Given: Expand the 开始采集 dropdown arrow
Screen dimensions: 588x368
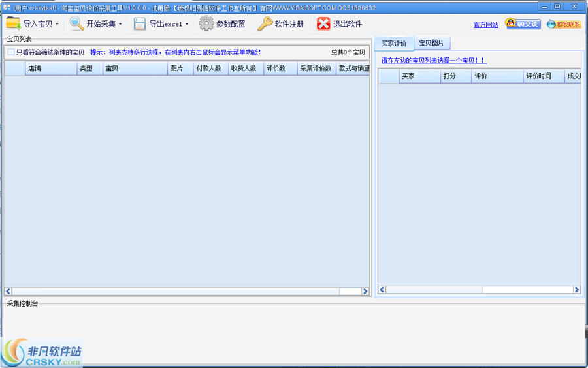Looking at the screenshot, I should (x=120, y=24).
